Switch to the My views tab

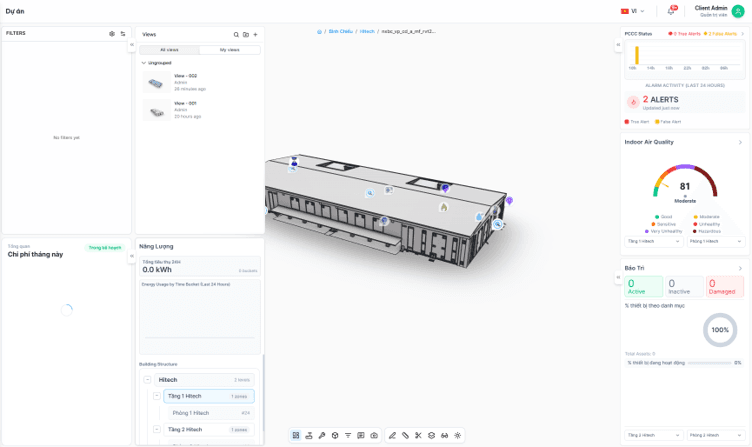230,50
